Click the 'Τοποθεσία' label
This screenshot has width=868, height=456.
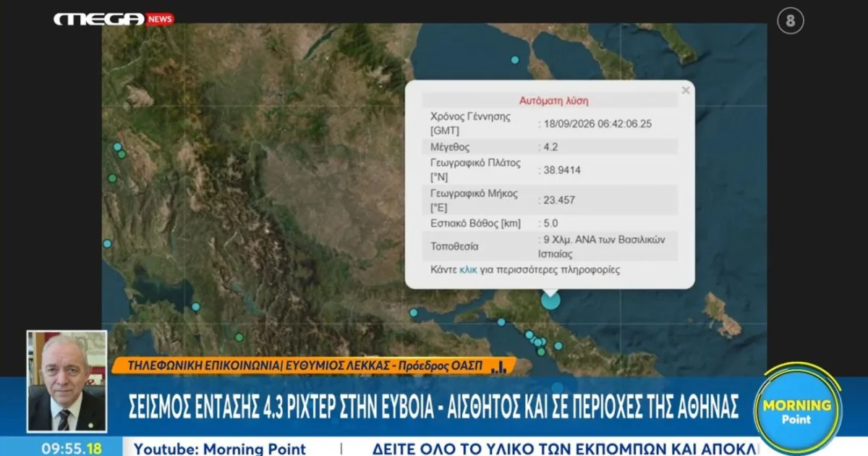454,247
